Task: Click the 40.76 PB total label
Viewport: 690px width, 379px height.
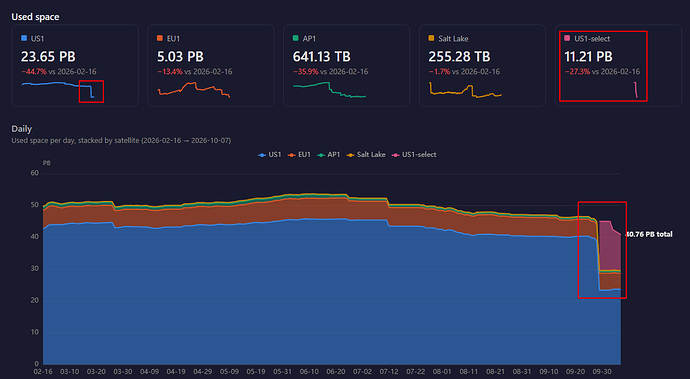Action: click(649, 234)
